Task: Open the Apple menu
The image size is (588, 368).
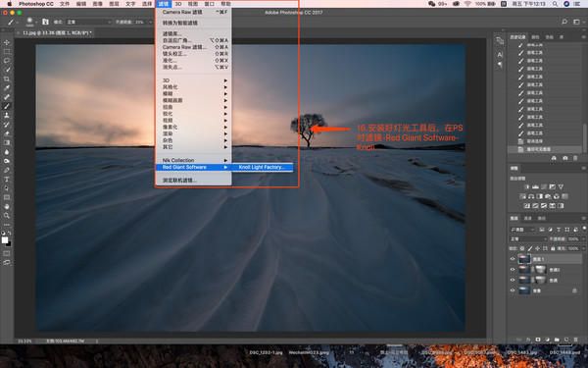Action: 10,4
